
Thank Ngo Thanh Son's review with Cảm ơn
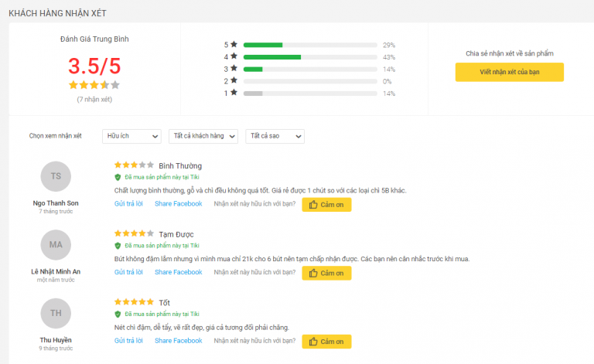(x=326, y=205)
